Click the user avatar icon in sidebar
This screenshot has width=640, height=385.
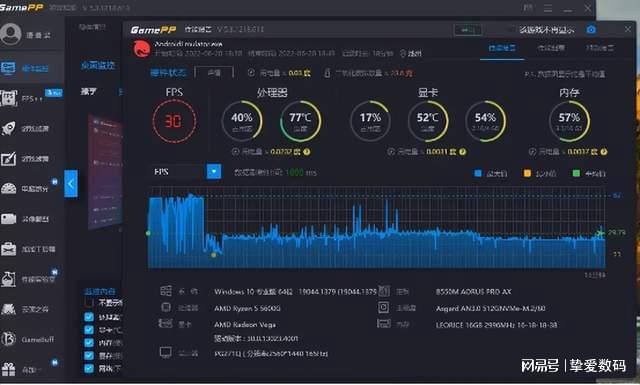pos(11,34)
